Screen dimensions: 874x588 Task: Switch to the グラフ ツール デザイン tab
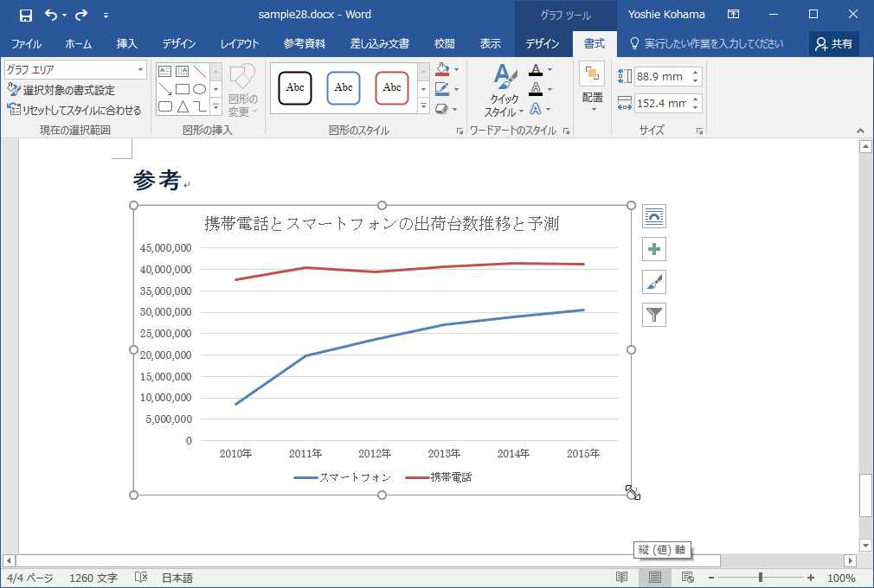click(x=542, y=44)
